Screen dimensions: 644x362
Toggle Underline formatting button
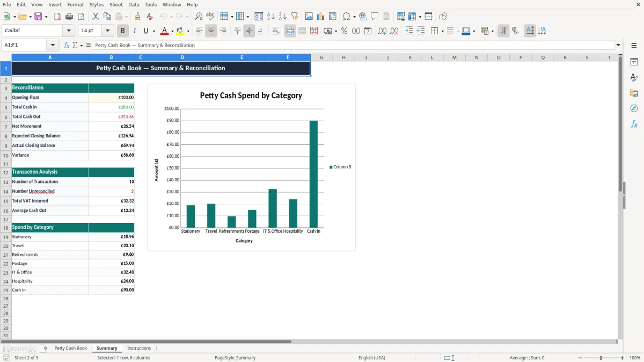146,31
